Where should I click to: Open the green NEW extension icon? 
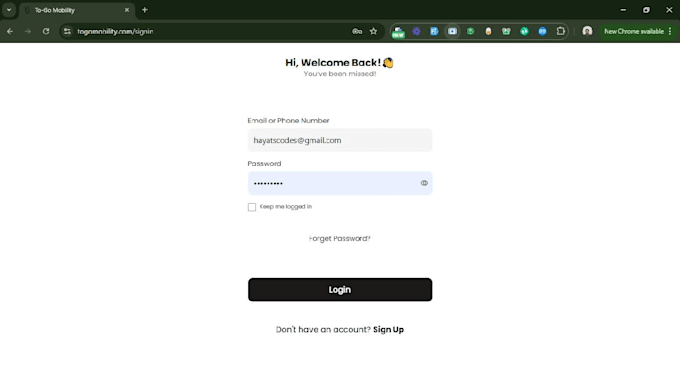coord(398,32)
